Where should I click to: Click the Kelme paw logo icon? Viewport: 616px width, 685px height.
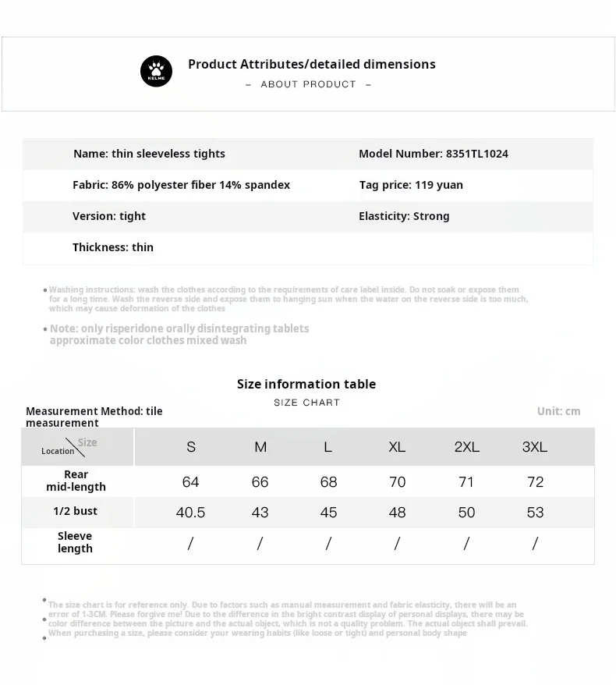tap(156, 72)
